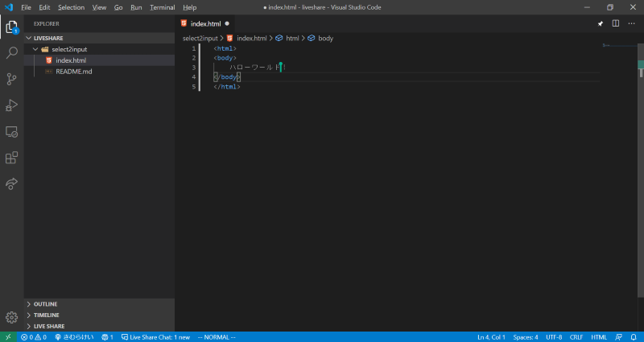Image resolution: width=644 pixels, height=342 pixels.
Task: Open the Search view icon
Action: pos(11,53)
